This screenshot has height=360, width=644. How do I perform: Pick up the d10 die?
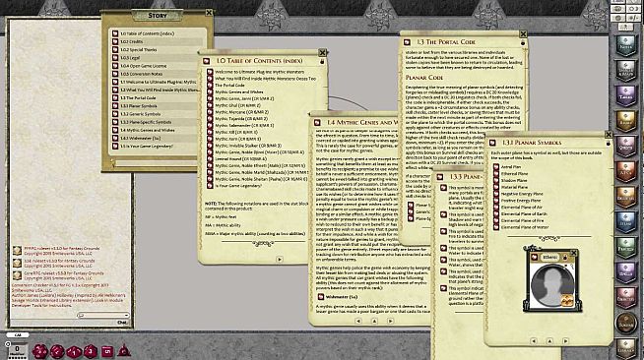click(74, 351)
